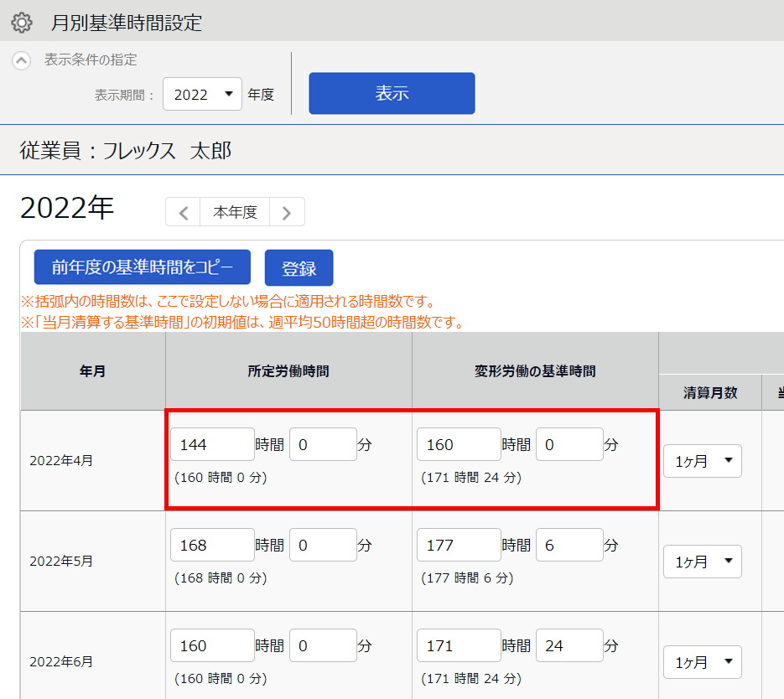Click the 変形労働の基準時間 column header
The width and height of the screenshot is (784, 699).
tap(535, 371)
